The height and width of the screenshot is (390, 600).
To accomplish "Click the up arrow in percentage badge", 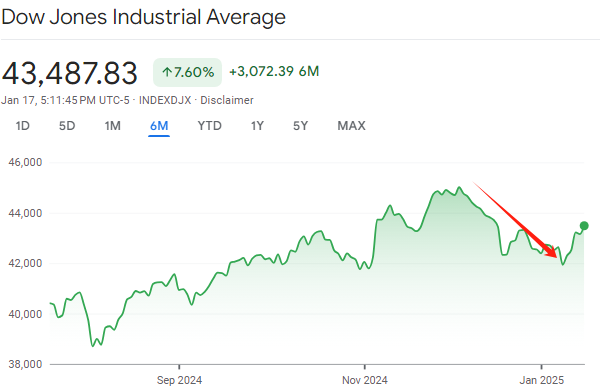I will pyautogui.click(x=167, y=72).
